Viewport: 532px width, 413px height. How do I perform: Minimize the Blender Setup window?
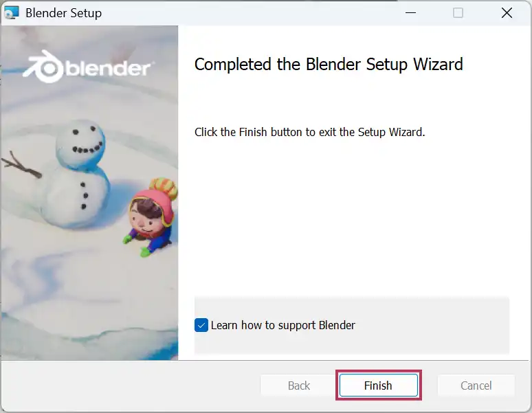click(410, 13)
